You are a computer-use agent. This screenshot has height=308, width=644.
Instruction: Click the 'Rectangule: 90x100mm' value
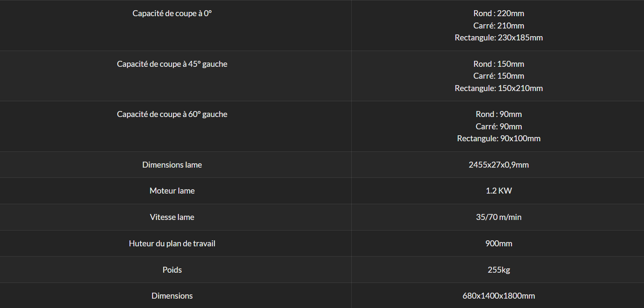499,138
